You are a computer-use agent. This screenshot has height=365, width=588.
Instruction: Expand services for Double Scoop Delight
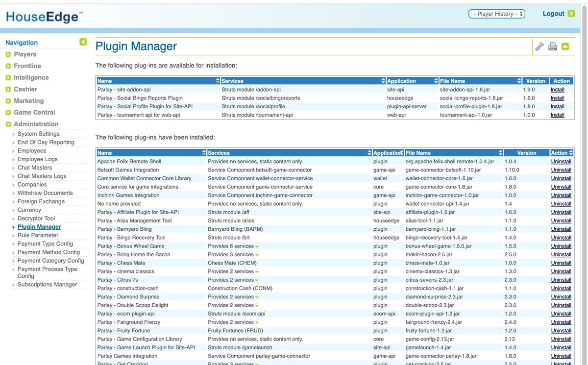point(257,306)
